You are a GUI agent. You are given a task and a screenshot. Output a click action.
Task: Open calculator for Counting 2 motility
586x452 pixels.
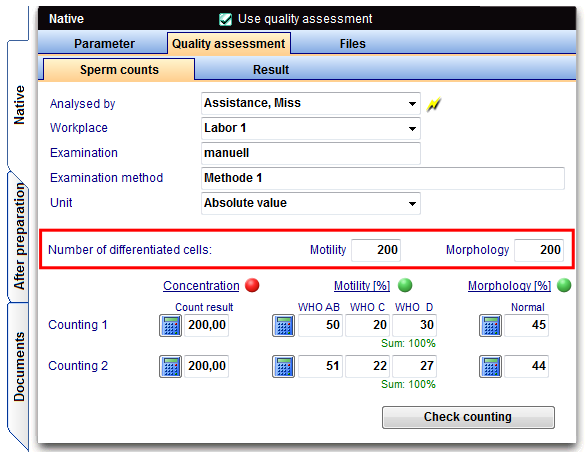tap(283, 366)
